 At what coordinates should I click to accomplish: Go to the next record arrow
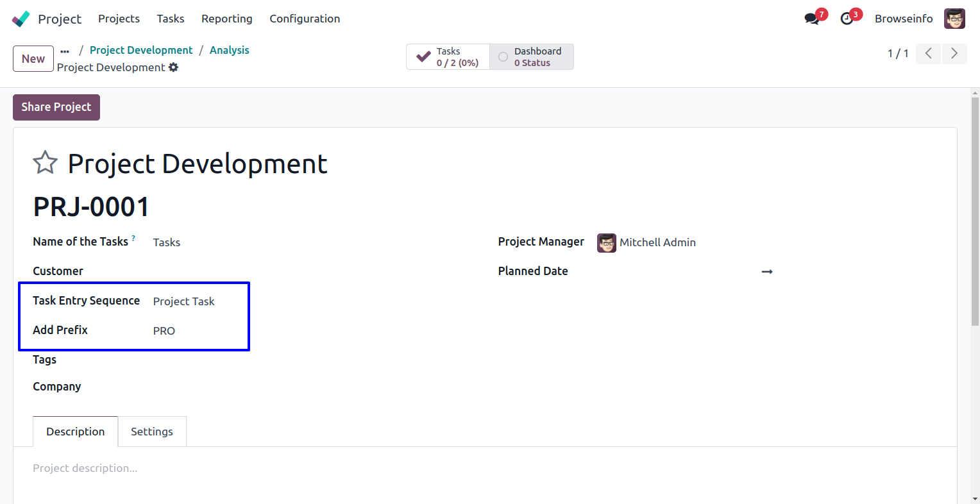954,53
